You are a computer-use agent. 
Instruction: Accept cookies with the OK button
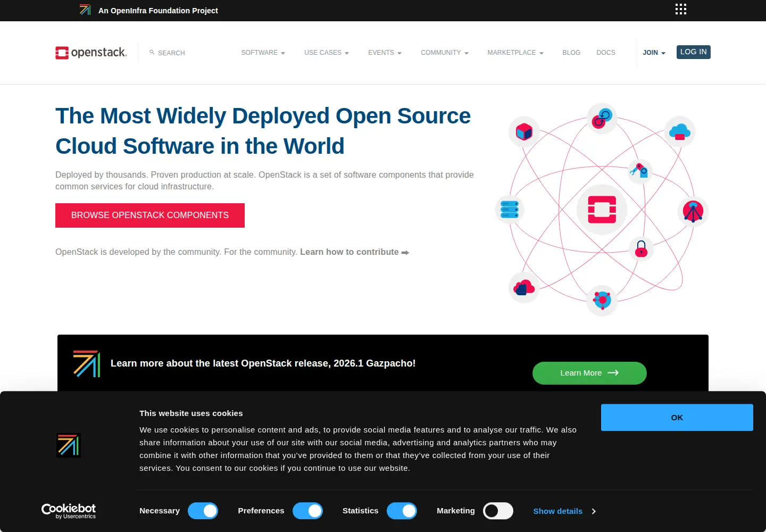677,418
